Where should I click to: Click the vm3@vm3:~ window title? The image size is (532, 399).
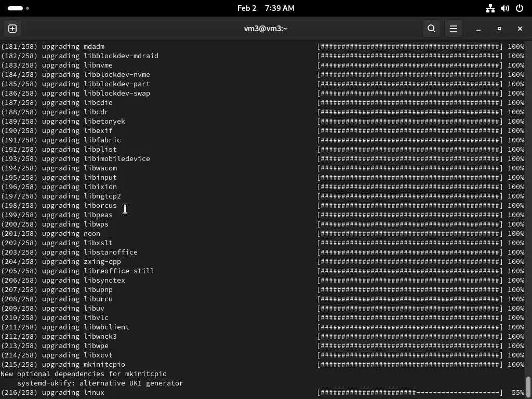265,29
